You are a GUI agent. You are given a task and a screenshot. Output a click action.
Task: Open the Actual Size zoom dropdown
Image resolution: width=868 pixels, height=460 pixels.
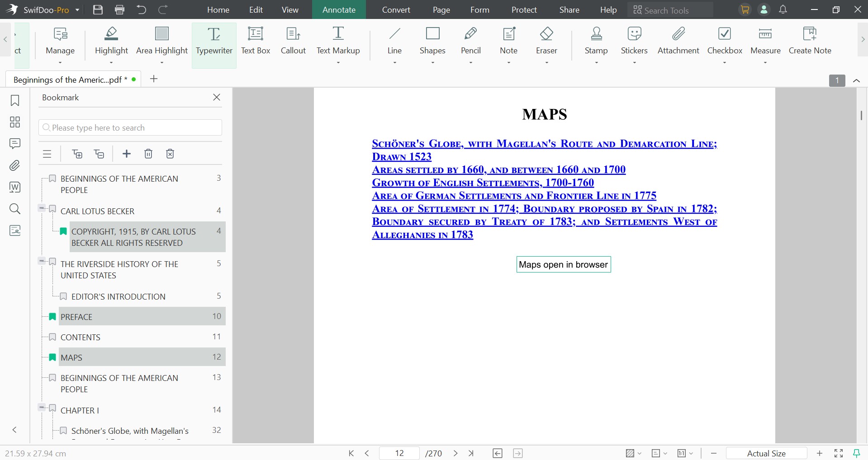tap(766, 453)
